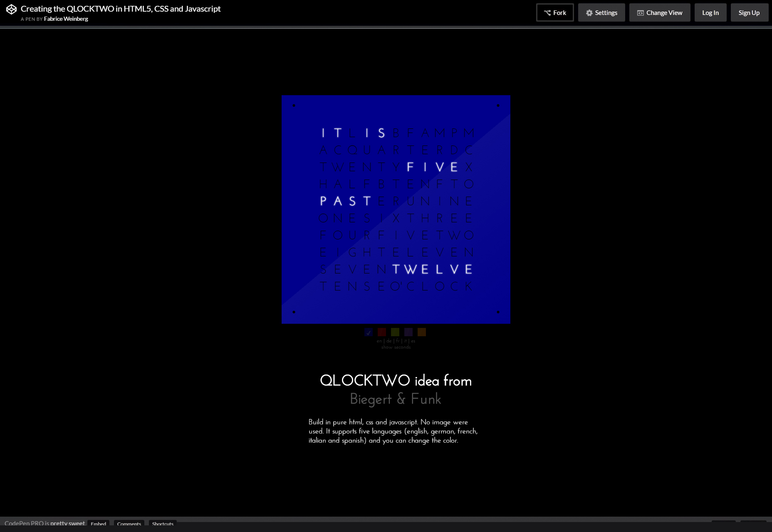The image size is (772, 532).
Task: Click the lit word 'PAST' on clock
Action: pos(345,201)
